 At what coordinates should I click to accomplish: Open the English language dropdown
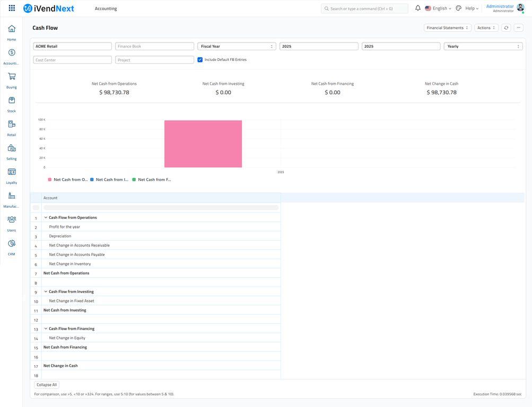point(442,8)
